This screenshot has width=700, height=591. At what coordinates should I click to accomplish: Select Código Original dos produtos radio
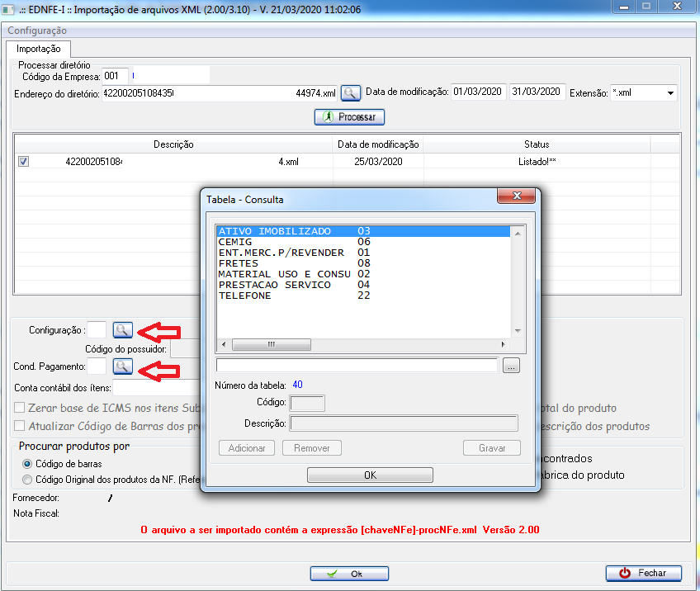click(x=28, y=479)
